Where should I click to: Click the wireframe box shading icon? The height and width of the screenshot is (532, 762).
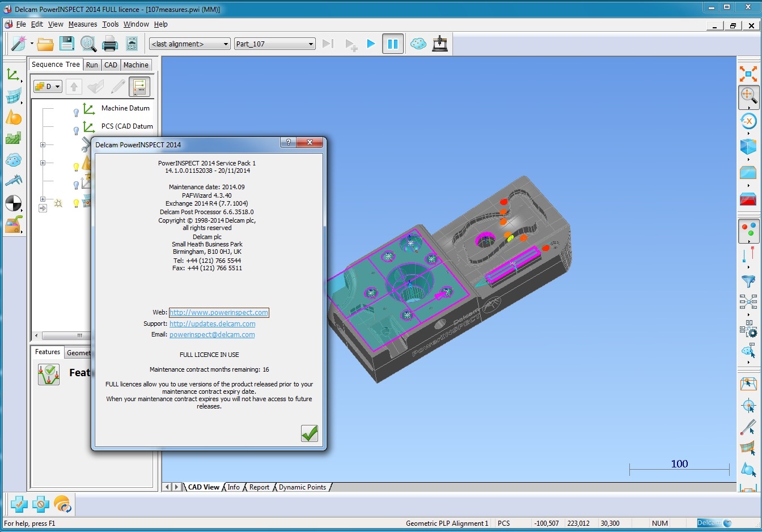[748, 172]
